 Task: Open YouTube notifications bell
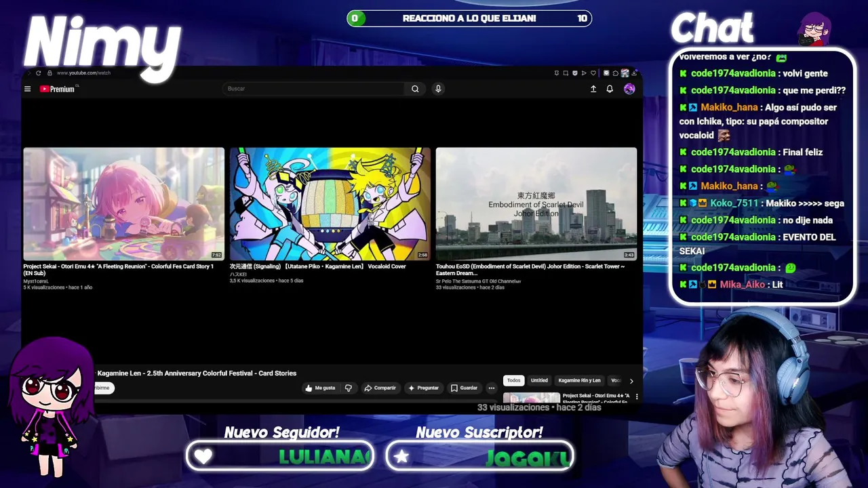point(610,89)
